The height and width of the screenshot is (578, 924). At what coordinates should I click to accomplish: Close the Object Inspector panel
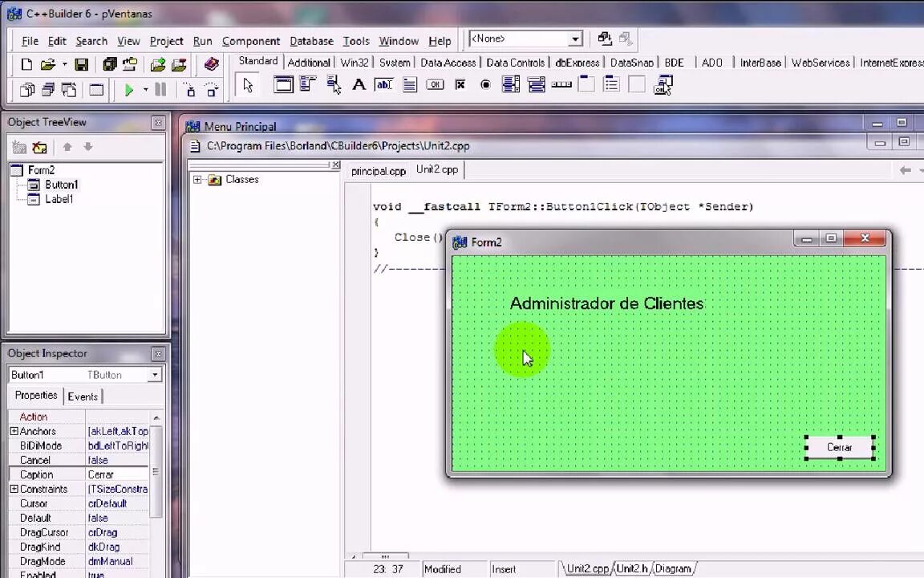click(x=158, y=354)
